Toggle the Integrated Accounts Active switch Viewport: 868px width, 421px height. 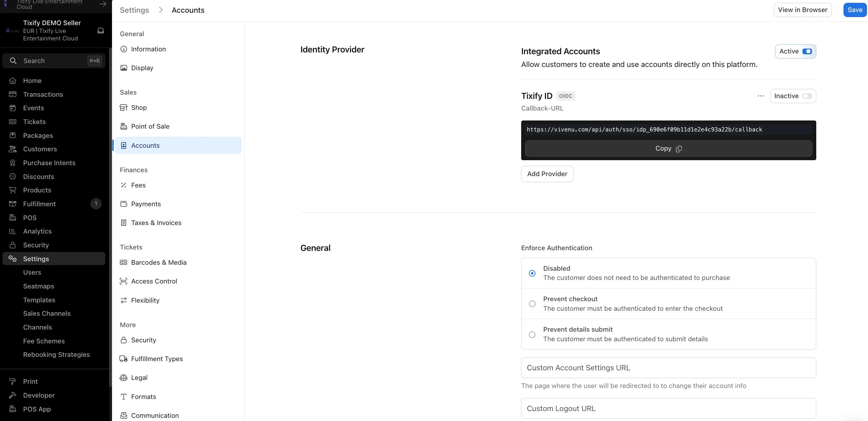807,51
